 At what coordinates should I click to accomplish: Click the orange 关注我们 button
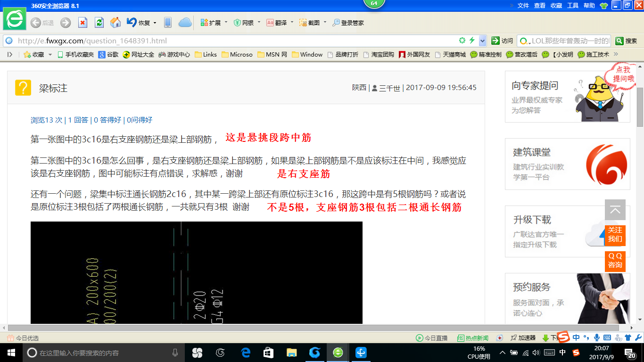point(615,235)
